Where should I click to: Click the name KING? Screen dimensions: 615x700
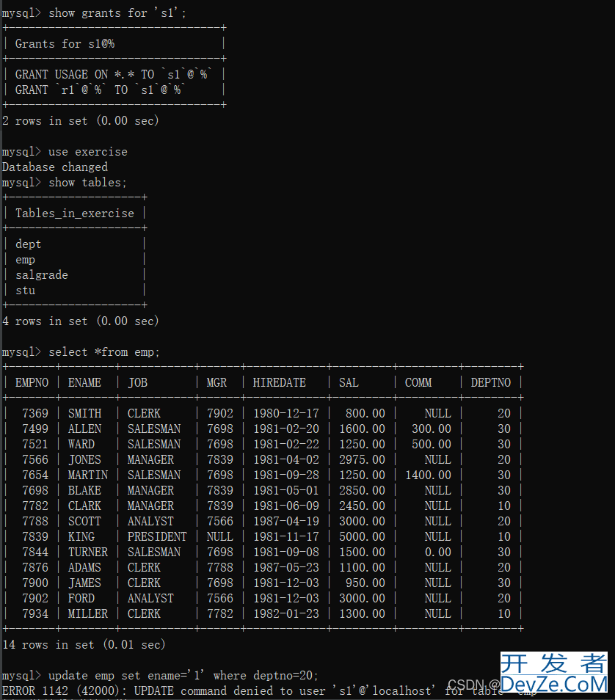[81, 536]
